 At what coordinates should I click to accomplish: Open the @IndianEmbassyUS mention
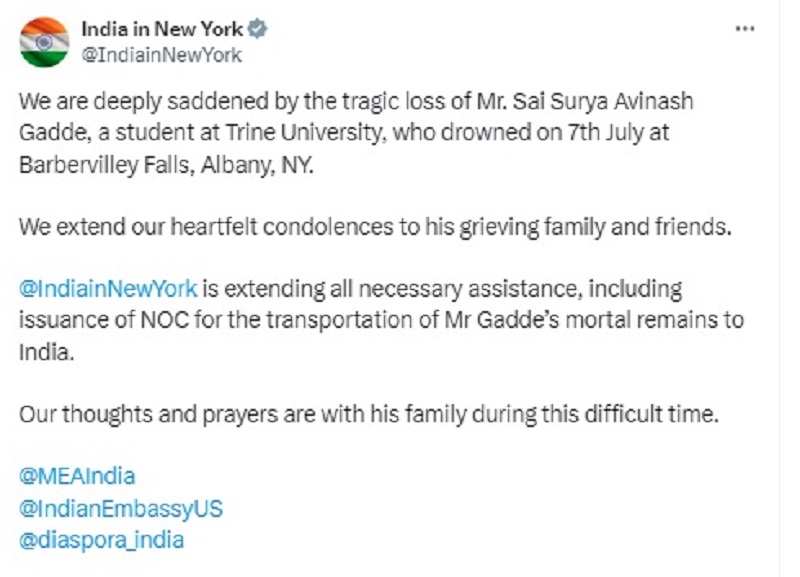[x=121, y=509]
